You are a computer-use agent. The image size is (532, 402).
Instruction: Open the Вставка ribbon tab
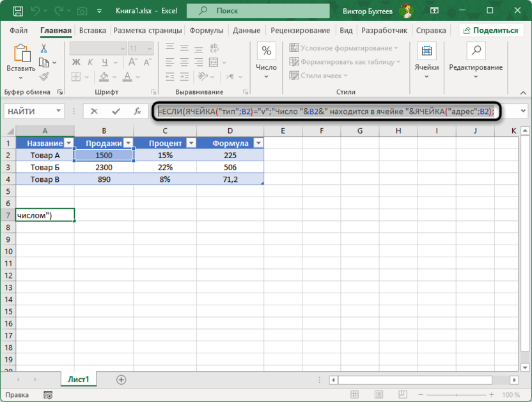click(93, 30)
